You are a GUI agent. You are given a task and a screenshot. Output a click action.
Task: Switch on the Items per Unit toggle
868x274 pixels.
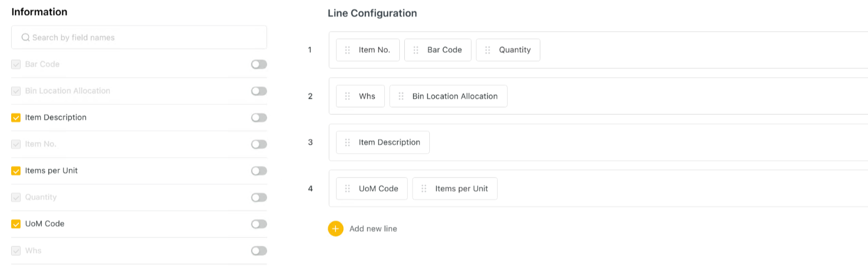(259, 171)
